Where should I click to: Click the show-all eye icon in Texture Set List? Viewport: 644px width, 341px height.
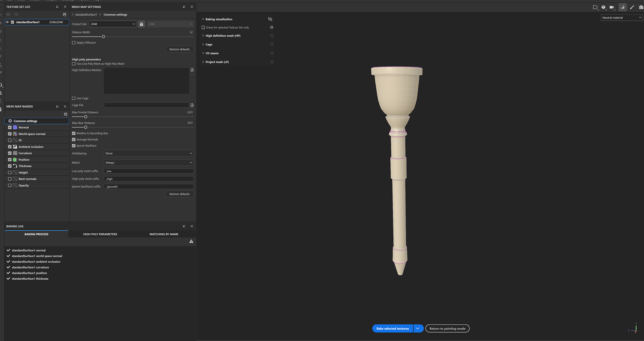tap(16, 14)
